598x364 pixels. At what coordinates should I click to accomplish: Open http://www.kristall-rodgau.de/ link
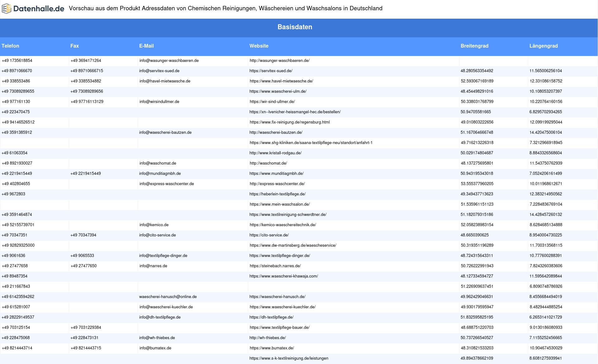point(275,153)
